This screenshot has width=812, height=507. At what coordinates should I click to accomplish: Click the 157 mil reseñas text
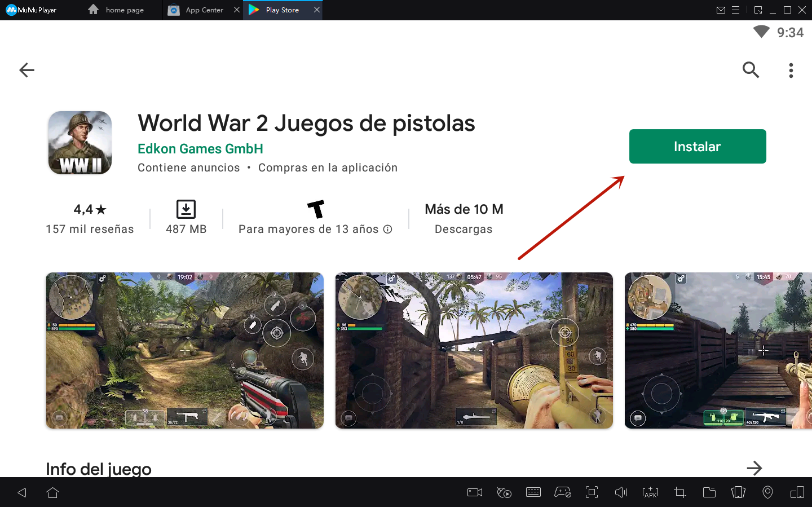click(x=90, y=229)
